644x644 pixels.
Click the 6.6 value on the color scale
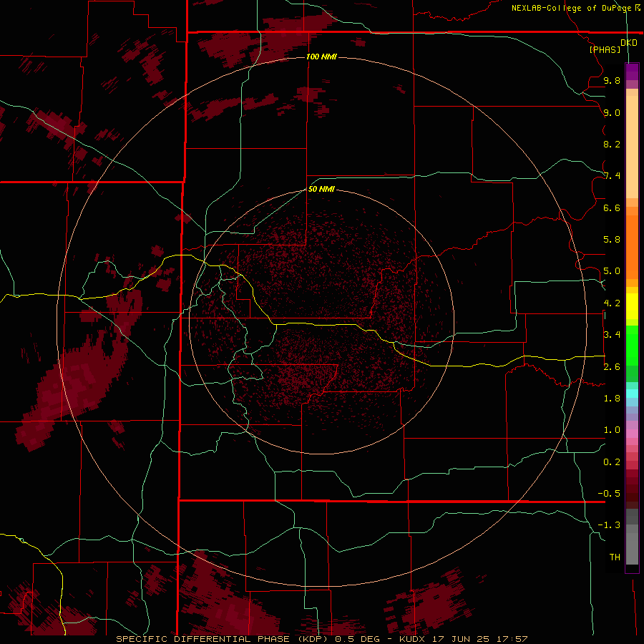pos(612,208)
